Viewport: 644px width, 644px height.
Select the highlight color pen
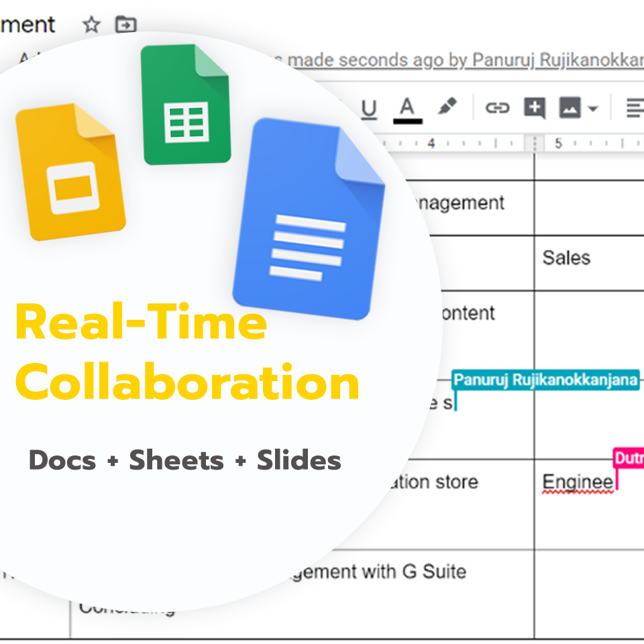[x=447, y=107]
